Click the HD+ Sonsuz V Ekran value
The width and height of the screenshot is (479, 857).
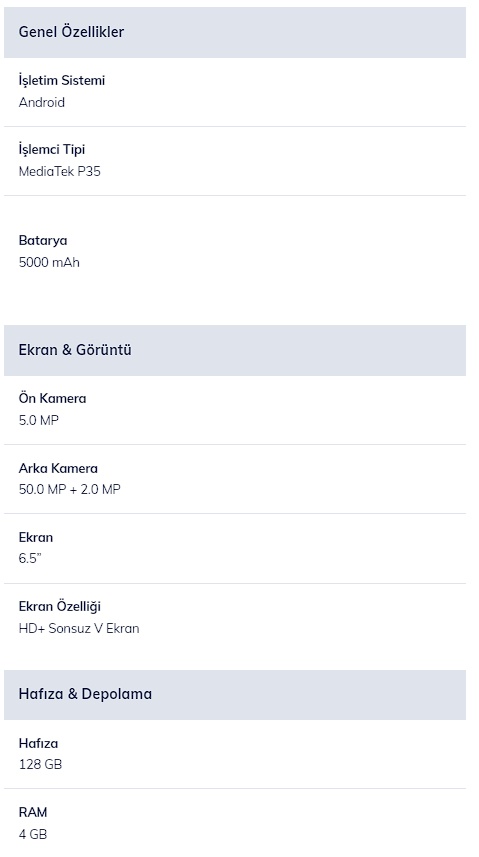(x=79, y=629)
